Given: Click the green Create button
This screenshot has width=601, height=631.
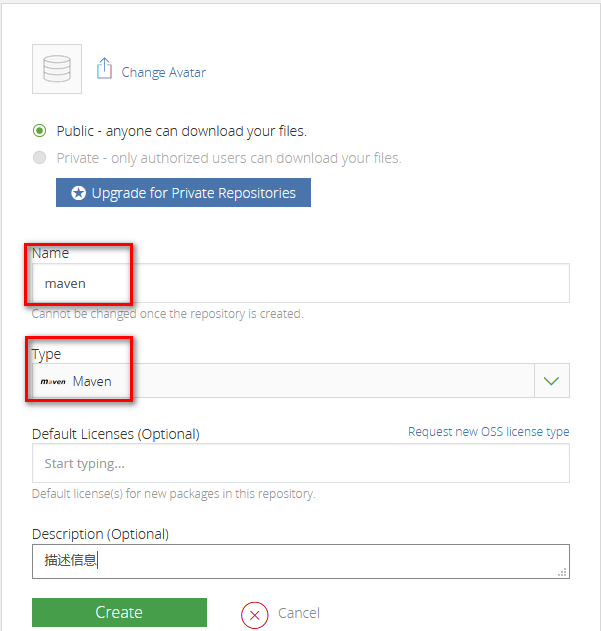Looking at the screenshot, I should click(119, 612).
